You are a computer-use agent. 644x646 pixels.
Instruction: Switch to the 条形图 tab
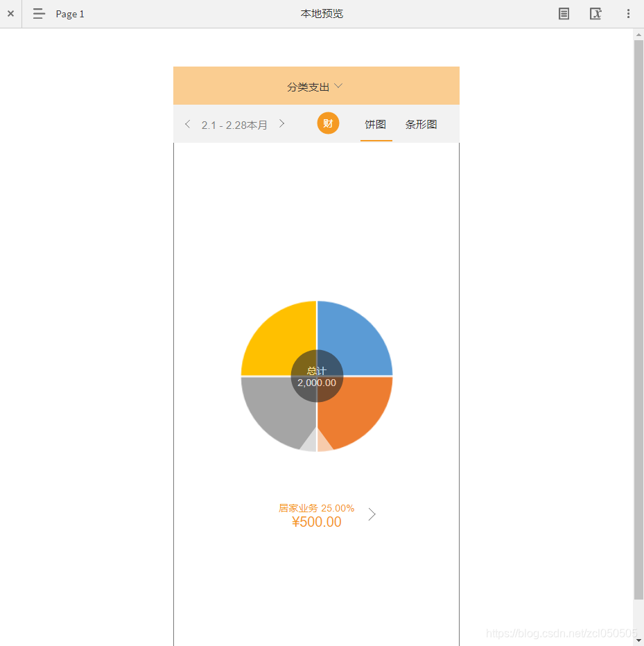pyautogui.click(x=421, y=125)
